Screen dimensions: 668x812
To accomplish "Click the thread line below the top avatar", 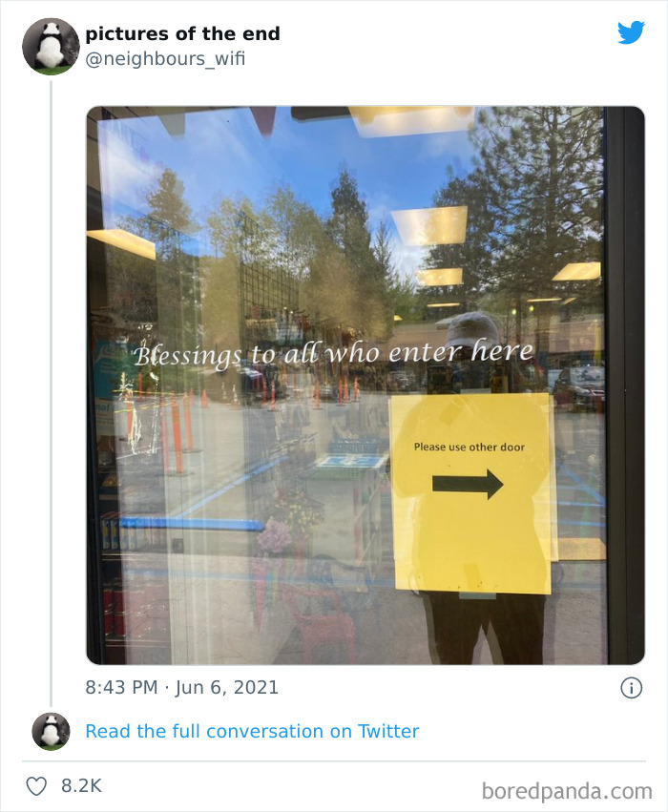I will [51, 393].
